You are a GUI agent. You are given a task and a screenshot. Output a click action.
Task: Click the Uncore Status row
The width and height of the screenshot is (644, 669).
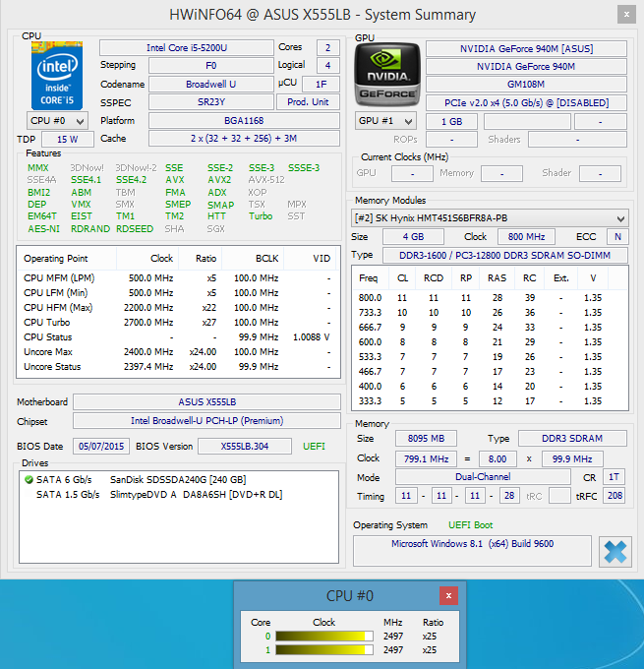178,367
